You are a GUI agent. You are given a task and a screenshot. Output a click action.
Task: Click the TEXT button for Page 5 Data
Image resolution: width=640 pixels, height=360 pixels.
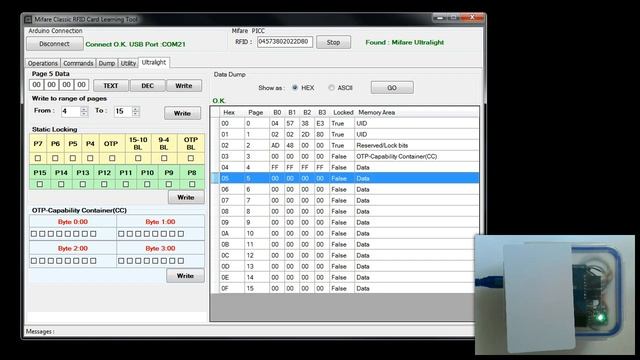(111, 86)
